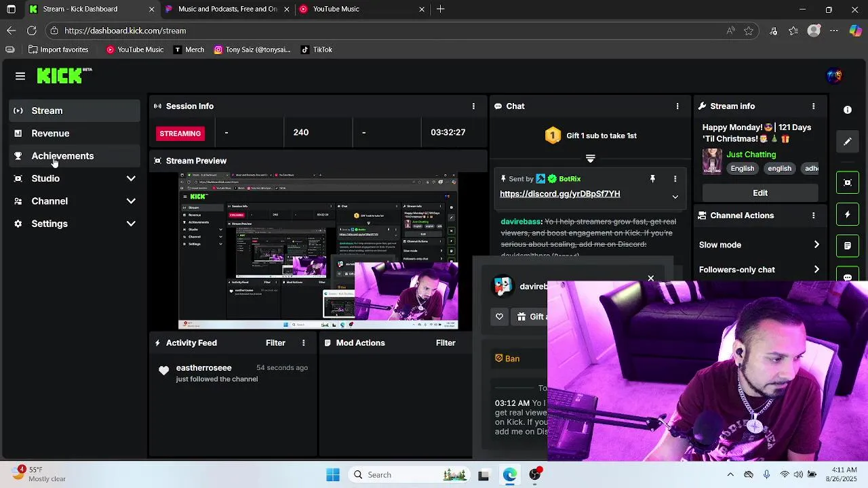Close the davirebass user popup
Image resolution: width=868 pixels, height=488 pixels.
click(650, 279)
